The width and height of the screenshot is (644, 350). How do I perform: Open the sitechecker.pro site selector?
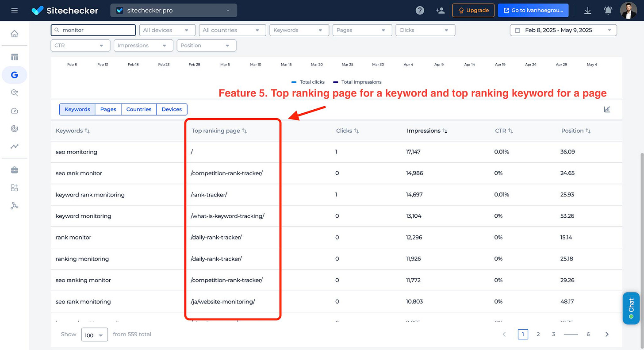pyautogui.click(x=173, y=10)
